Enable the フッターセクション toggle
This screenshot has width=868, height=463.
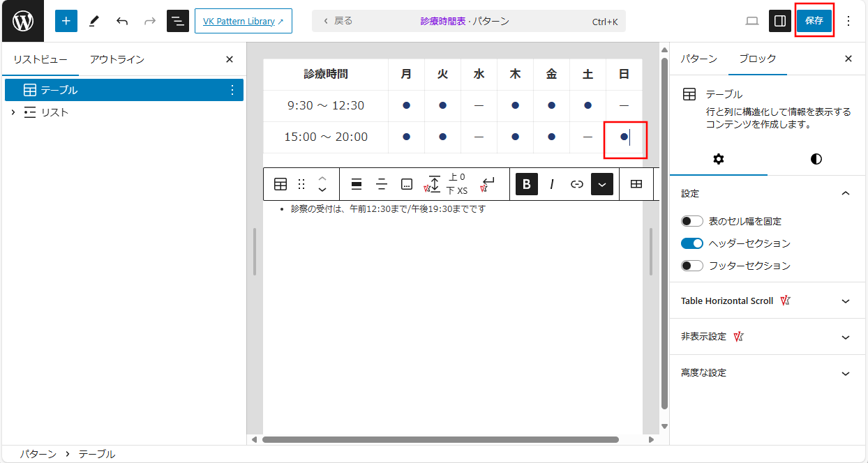click(692, 266)
